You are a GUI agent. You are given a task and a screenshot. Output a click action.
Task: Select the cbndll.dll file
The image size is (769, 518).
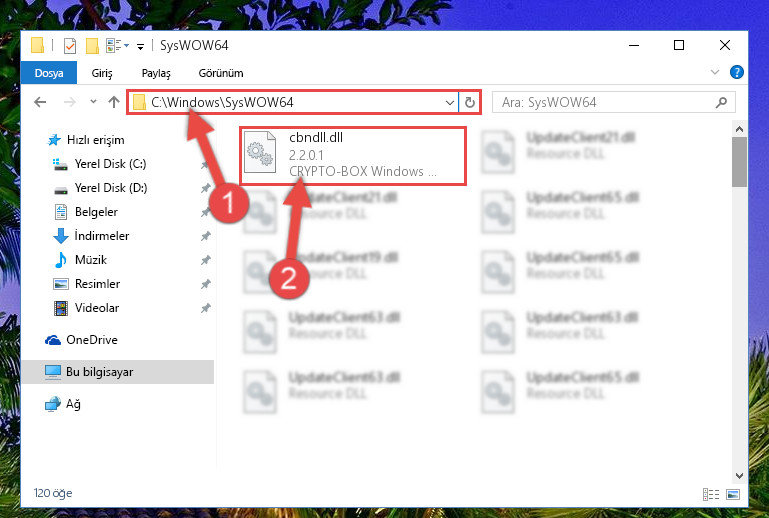(x=353, y=155)
